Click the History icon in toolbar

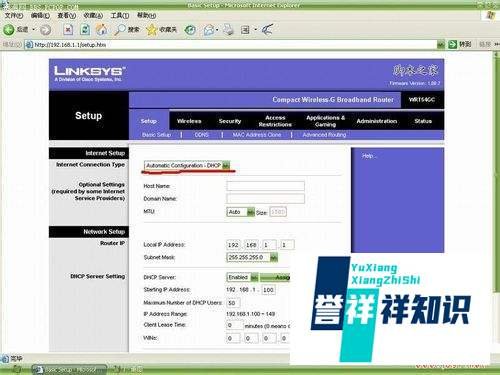190,30
